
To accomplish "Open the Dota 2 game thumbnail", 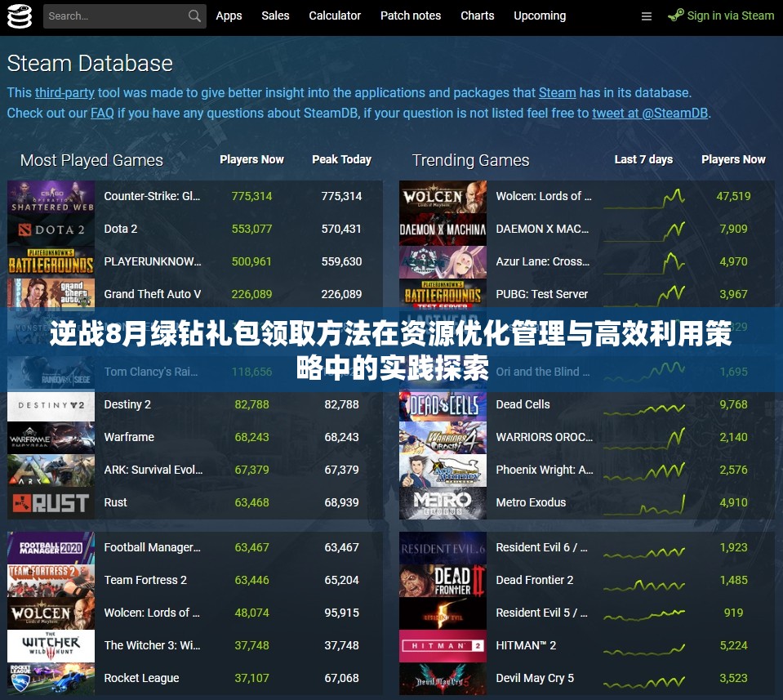I will click(x=51, y=229).
